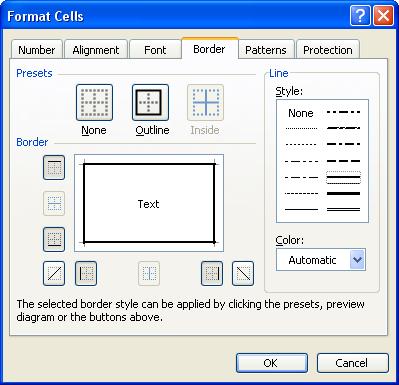Toggle the left border button
Screen dimensions: 399x385
point(86,274)
